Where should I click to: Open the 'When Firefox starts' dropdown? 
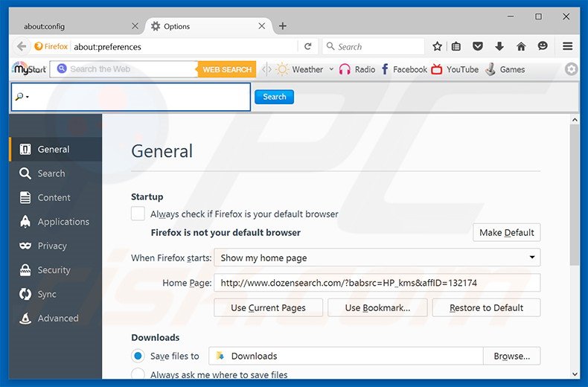tap(377, 258)
